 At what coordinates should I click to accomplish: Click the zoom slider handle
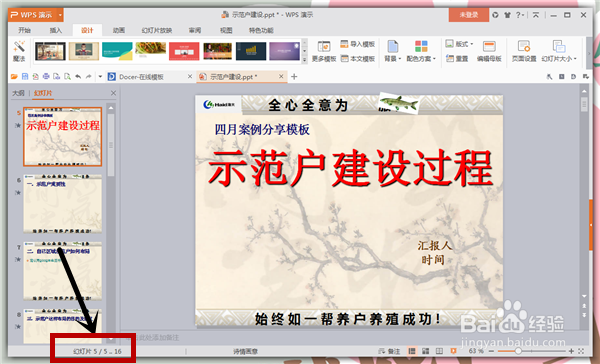518,351
